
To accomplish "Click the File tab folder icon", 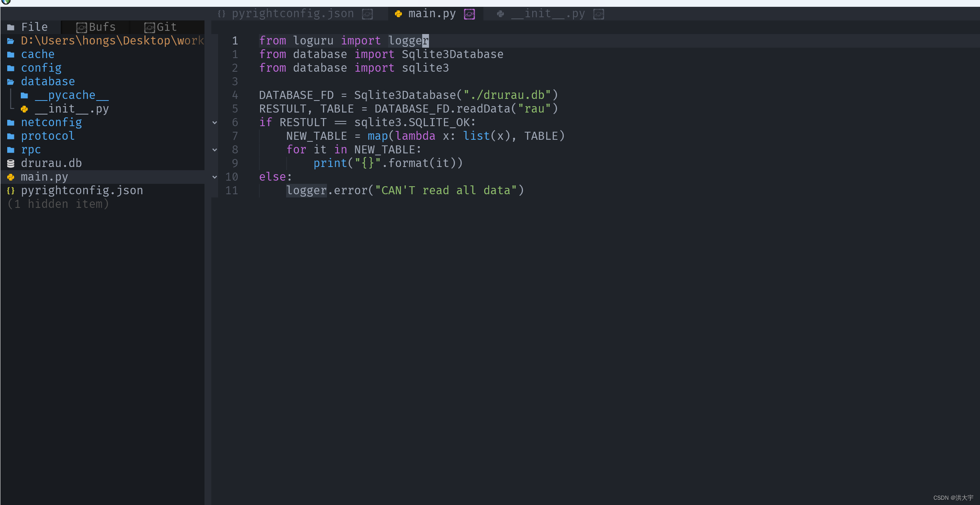I will pyautogui.click(x=11, y=27).
